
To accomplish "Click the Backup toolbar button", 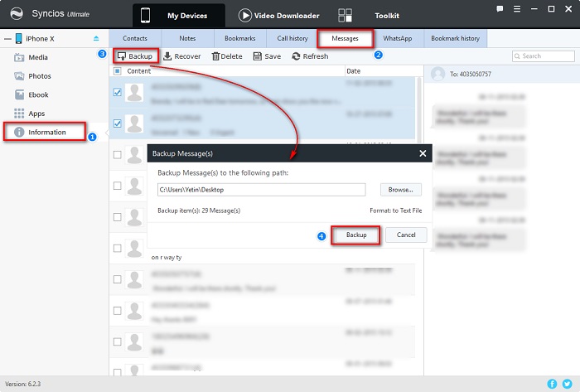I will click(x=135, y=56).
